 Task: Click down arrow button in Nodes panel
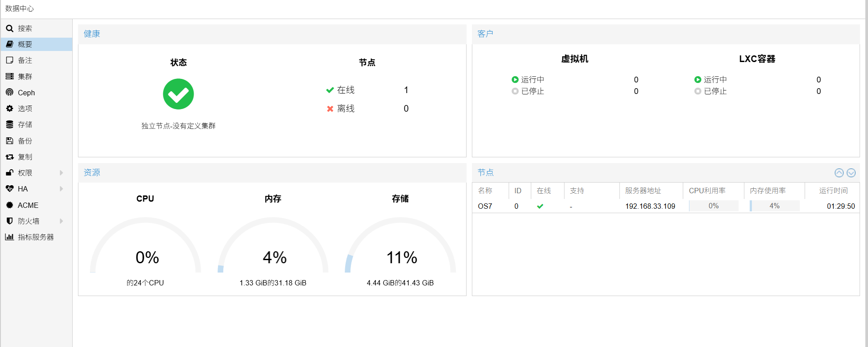pyautogui.click(x=851, y=173)
